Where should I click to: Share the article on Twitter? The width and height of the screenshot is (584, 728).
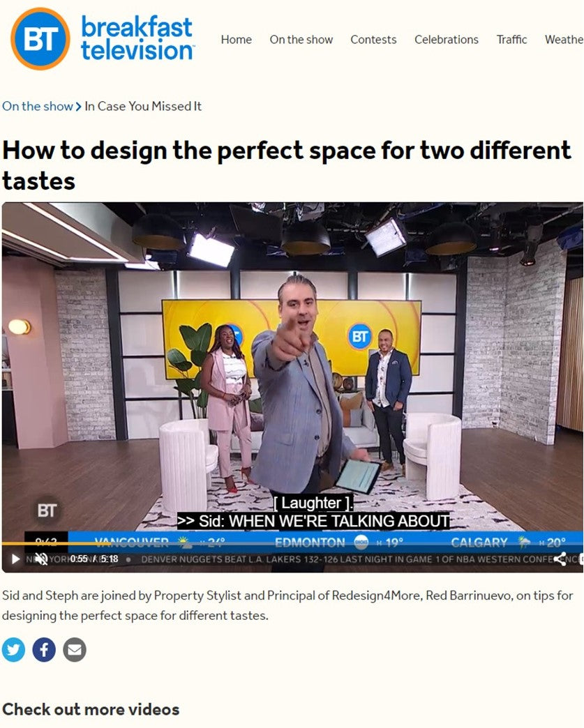pyautogui.click(x=13, y=649)
